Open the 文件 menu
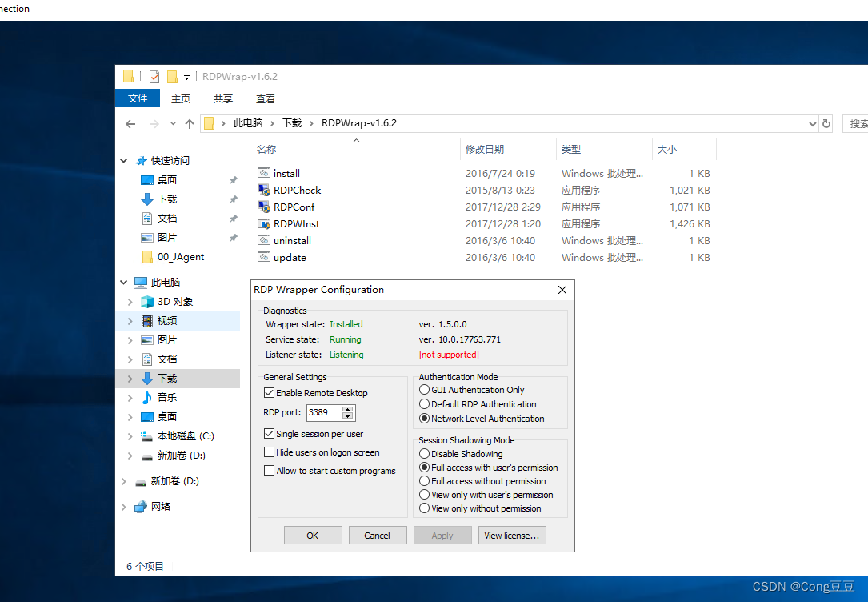Screen dimensions: 868x602 [138, 98]
